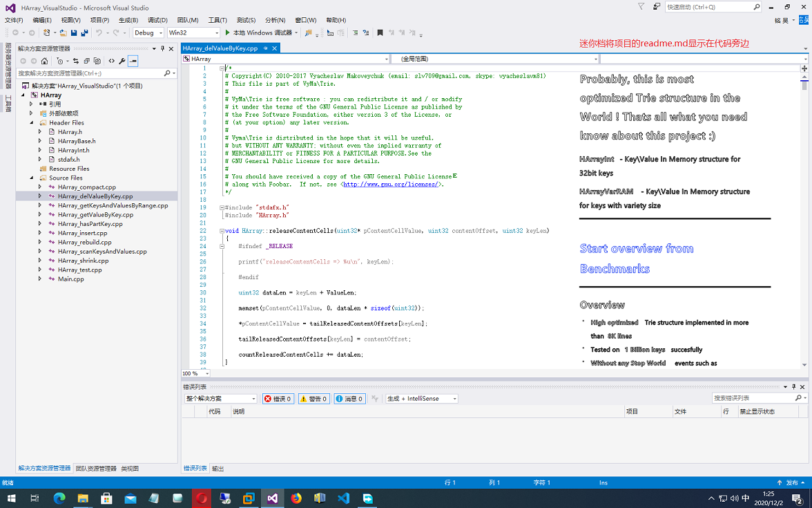This screenshot has height=508, width=812.
Task: Open the Debug configuration dropdown
Action: pos(148,32)
